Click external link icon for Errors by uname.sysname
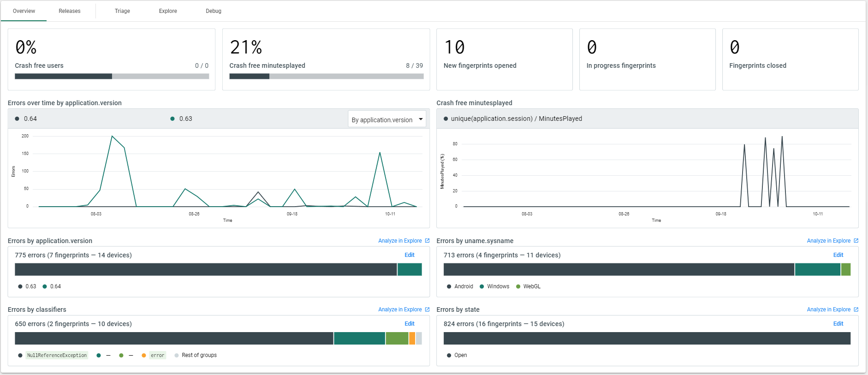This screenshot has height=375, width=868. [x=856, y=241]
